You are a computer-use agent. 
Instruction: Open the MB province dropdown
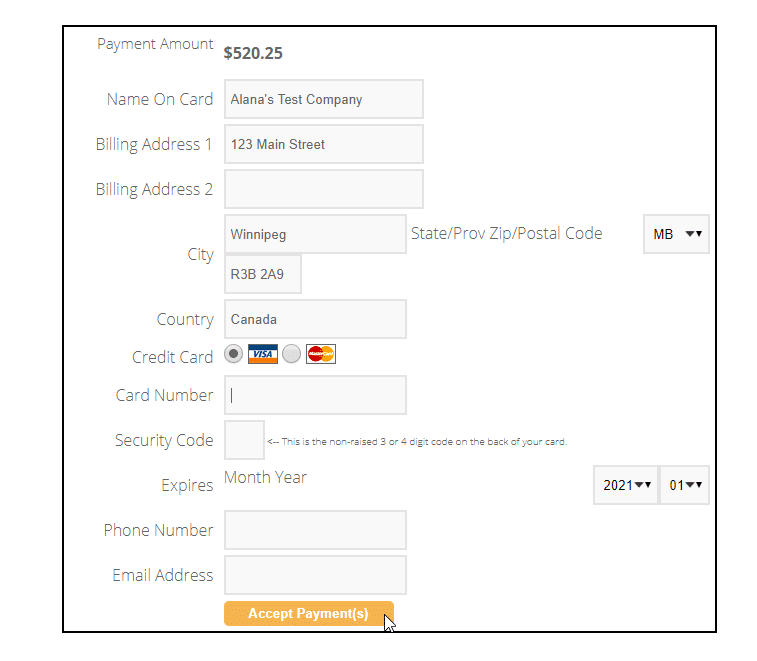tap(676, 234)
